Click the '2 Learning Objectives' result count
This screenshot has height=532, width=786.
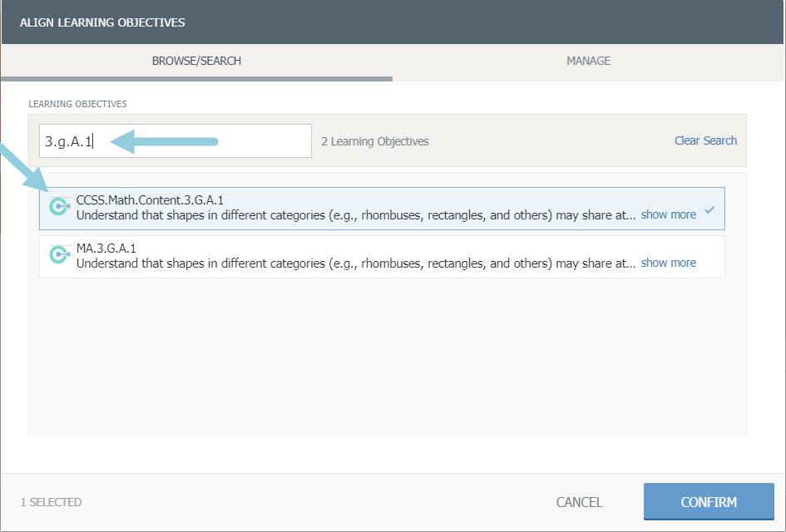pos(375,141)
